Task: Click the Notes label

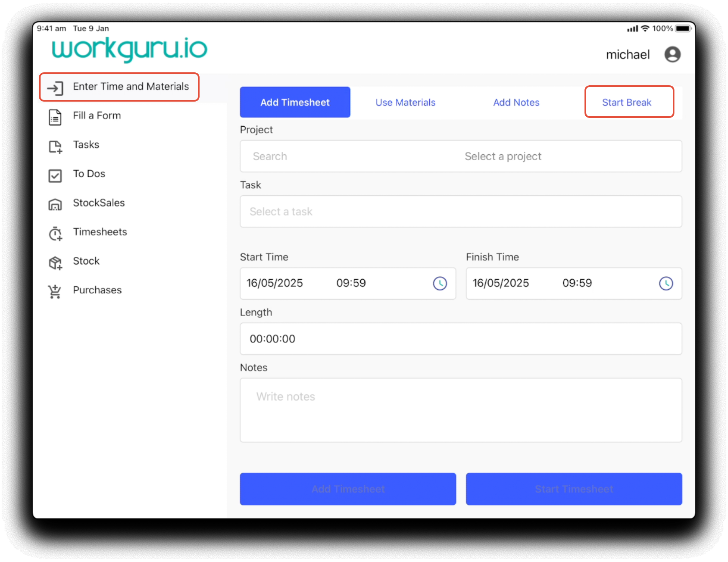Action: pos(254,368)
